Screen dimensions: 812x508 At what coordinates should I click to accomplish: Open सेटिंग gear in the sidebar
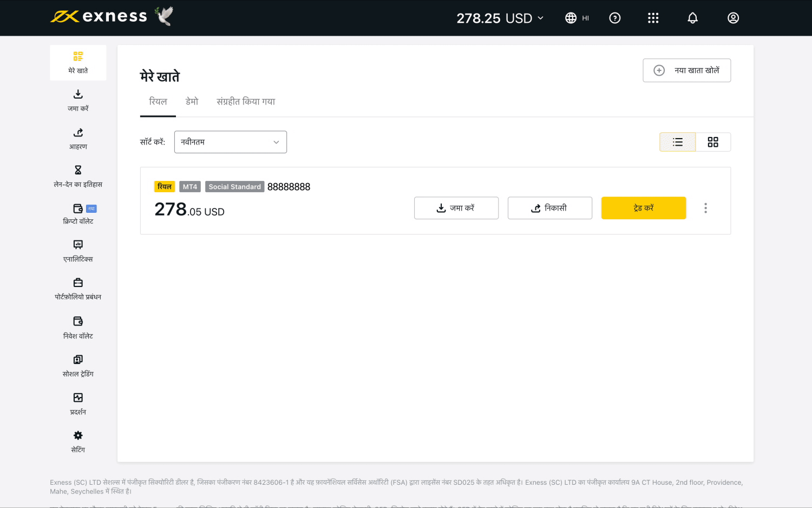(78, 442)
